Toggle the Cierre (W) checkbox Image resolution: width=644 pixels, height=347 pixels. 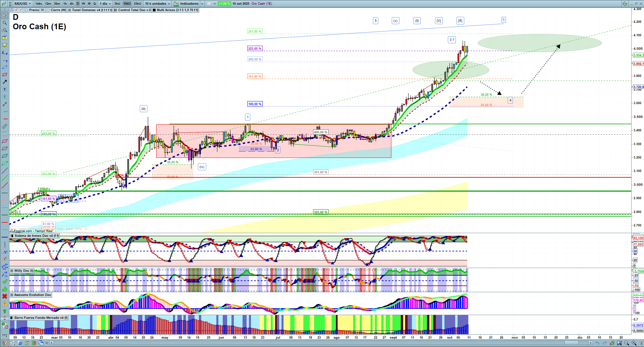pos(48,10)
